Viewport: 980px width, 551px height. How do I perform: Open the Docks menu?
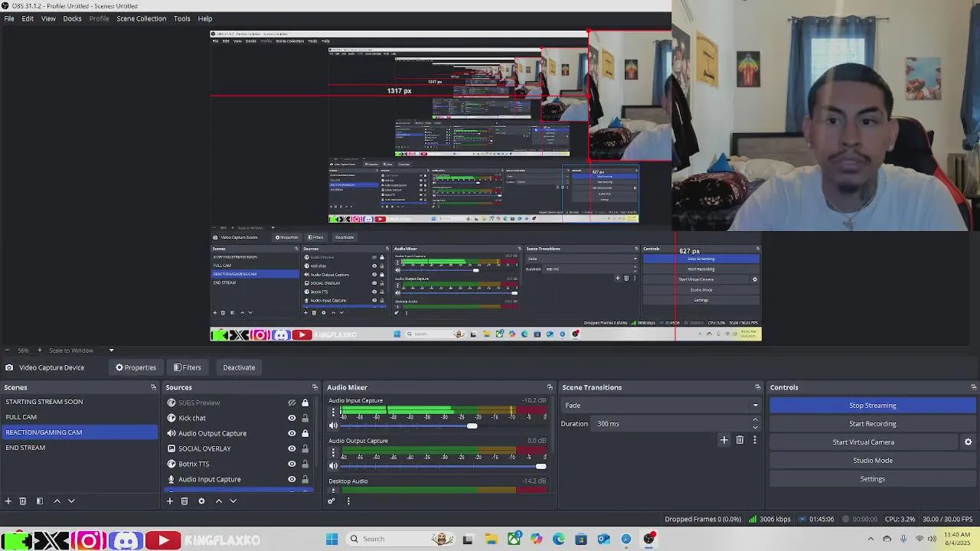point(72,18)
